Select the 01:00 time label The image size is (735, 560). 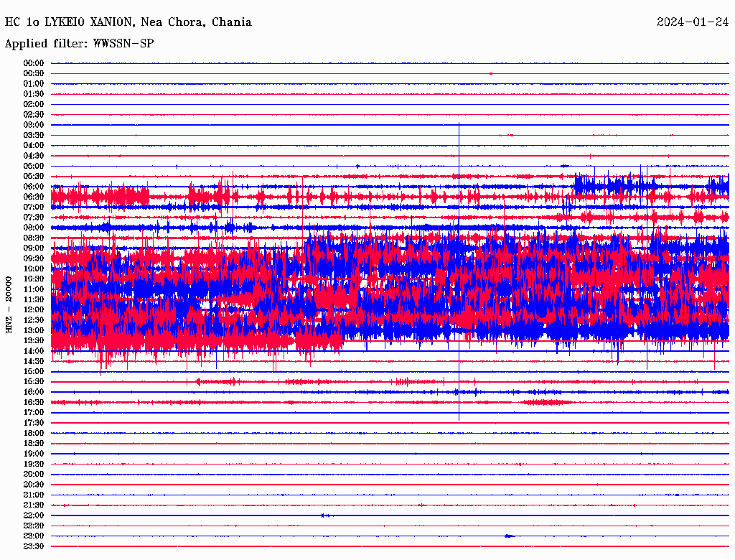34,84
